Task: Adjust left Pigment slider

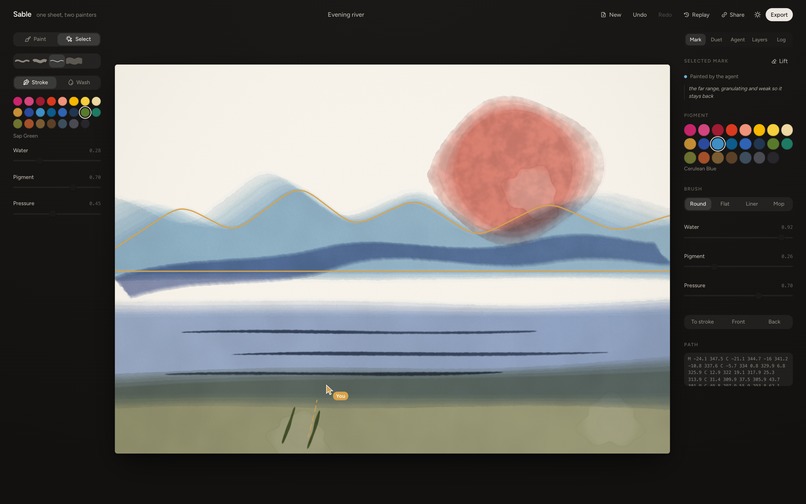Action: (57, 188)
